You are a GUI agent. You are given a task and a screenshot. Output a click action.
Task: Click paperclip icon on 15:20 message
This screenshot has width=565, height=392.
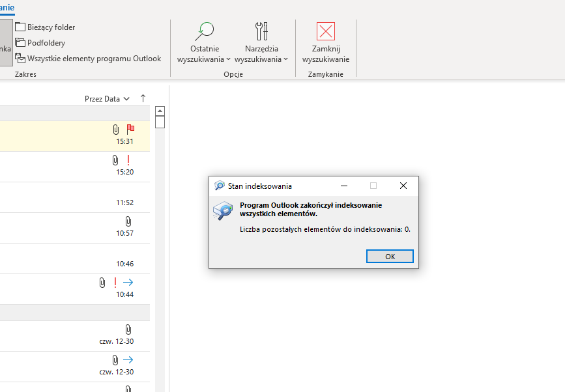click(x=115, y=160)
